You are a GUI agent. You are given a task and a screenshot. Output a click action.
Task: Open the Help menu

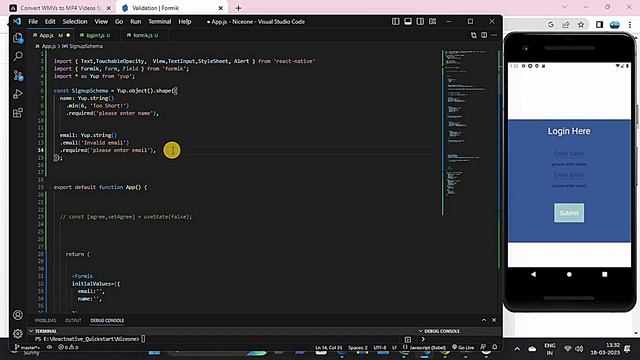click(184, 22)
